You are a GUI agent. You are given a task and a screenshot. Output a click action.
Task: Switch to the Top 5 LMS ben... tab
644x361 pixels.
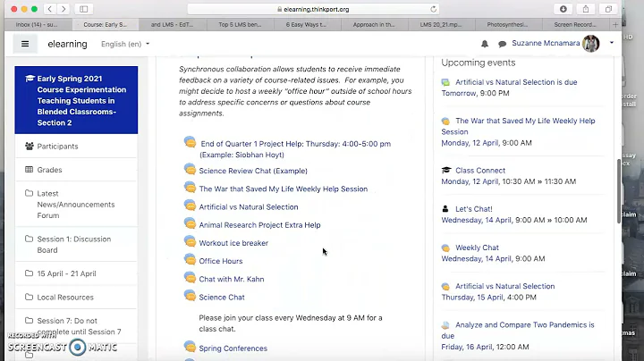point(240,25)
